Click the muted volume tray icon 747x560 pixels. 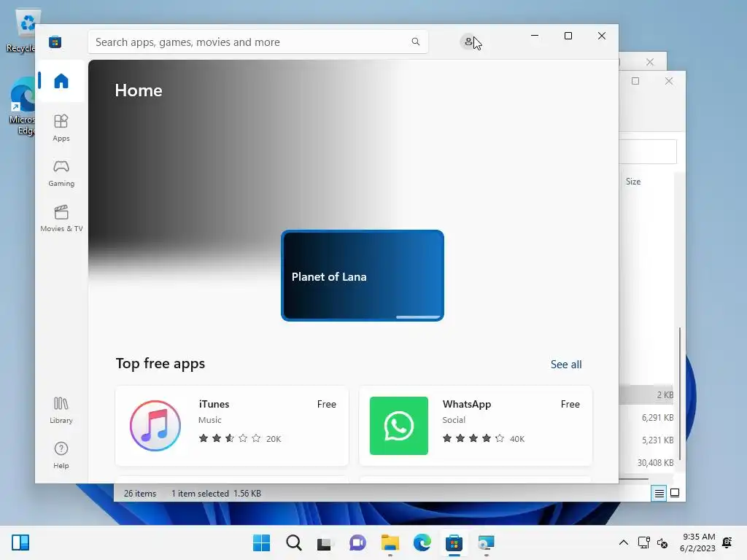[x=662, y=542]
